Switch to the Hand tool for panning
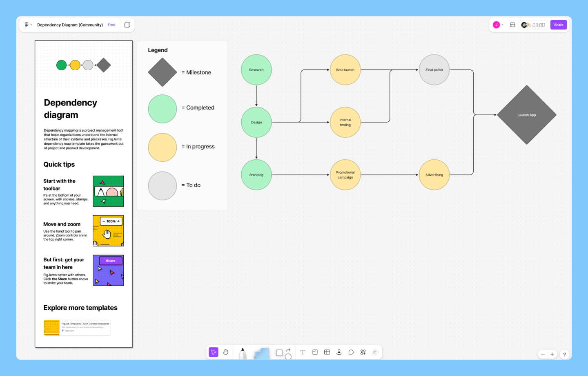The image size is (588, 376). pyautogui.click(x=225, y=352)
